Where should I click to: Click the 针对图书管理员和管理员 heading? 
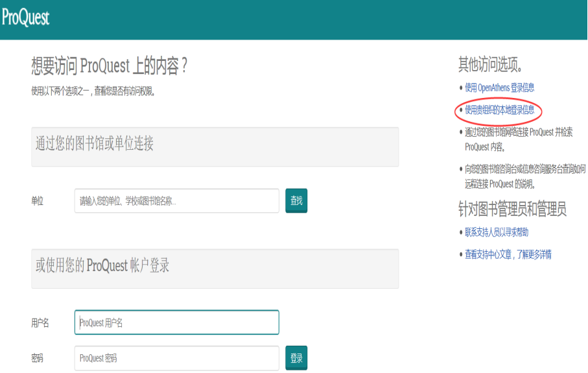click(x=512, y=209)
